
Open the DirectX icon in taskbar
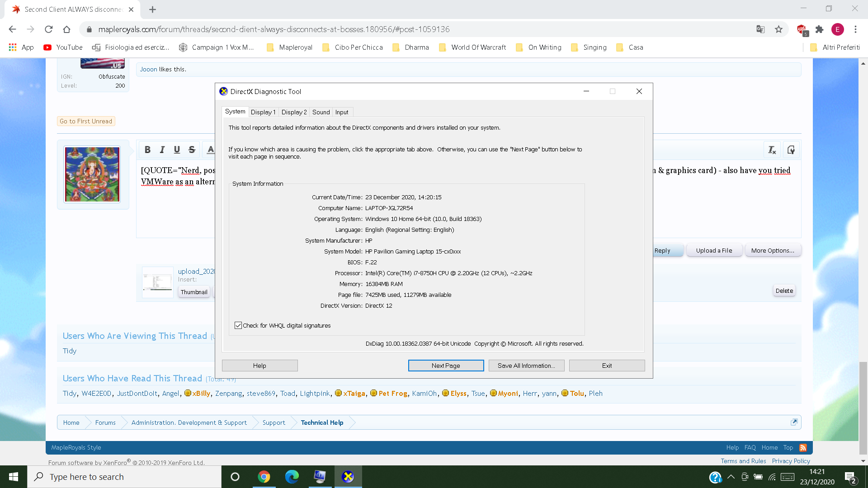click(348, 477)
